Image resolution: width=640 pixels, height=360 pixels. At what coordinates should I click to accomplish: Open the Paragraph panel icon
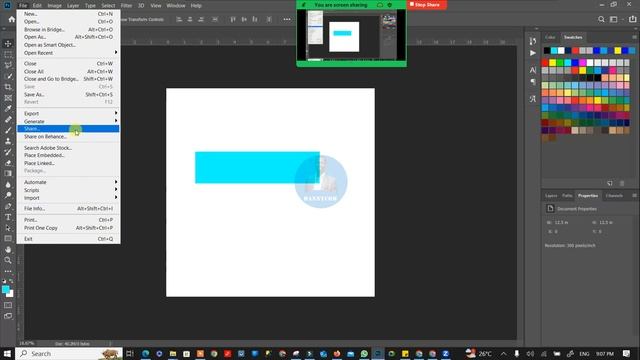(x=533, y=82)
